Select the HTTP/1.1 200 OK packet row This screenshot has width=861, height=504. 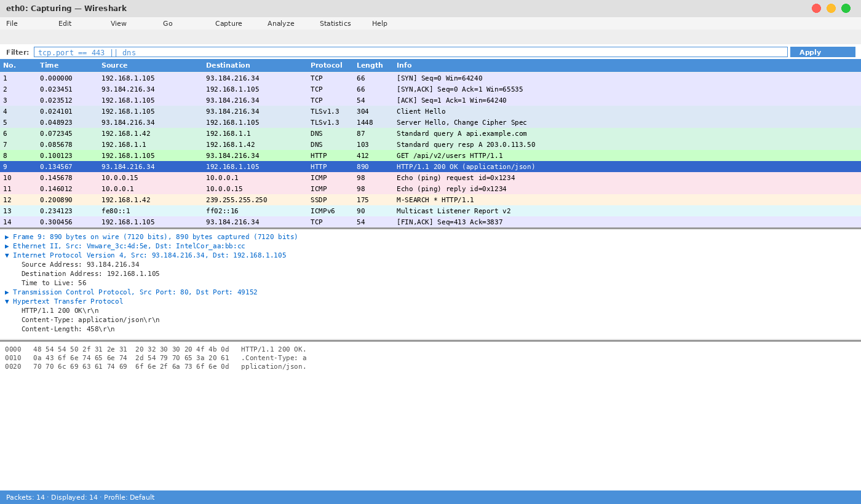coord(430,167)
